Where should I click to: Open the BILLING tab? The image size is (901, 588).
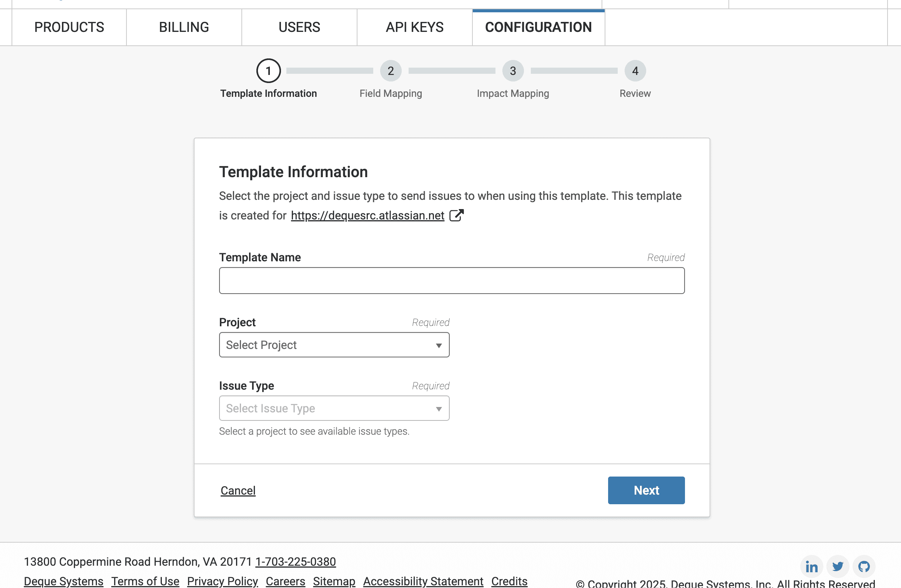(x=184, y=27)
